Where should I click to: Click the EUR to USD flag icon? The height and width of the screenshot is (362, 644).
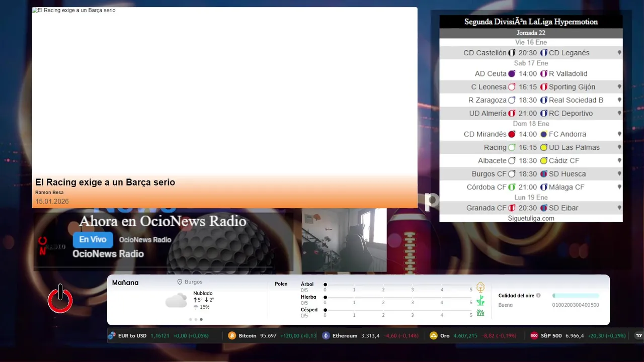(112, 336)
